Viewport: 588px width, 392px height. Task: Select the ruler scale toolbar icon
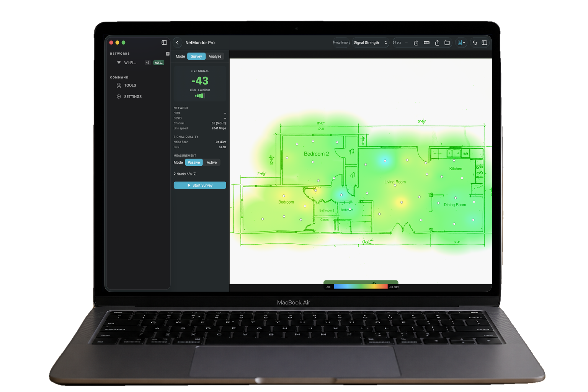426,42
